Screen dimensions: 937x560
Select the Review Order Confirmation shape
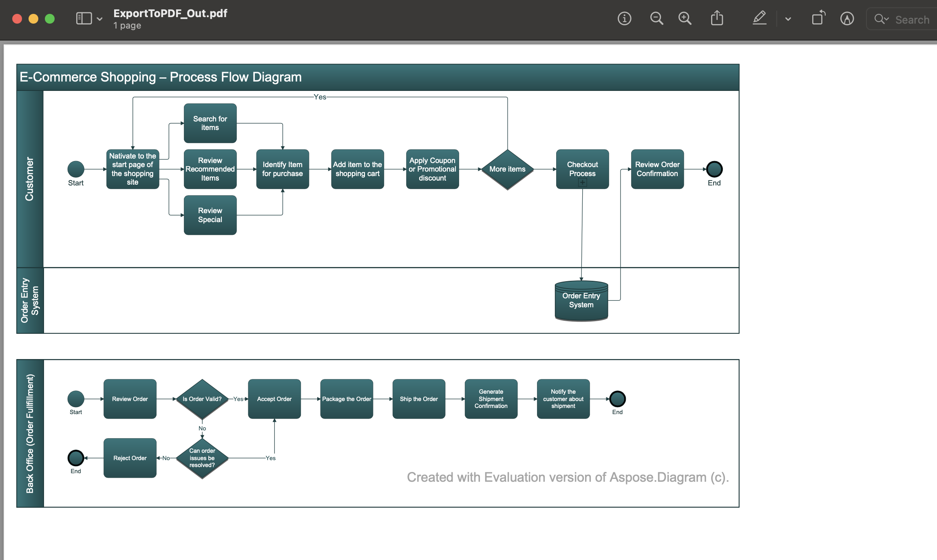pyautogui.click(x=657, y=169)
